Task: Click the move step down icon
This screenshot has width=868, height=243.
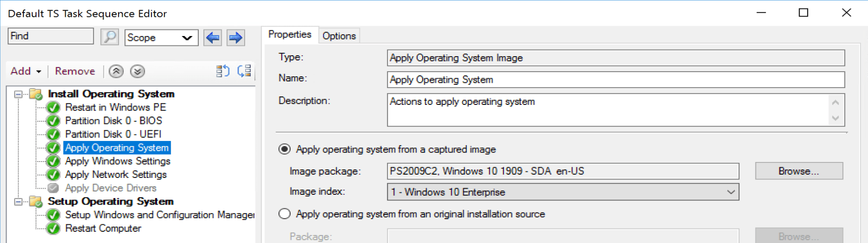Action: point(137,71)
